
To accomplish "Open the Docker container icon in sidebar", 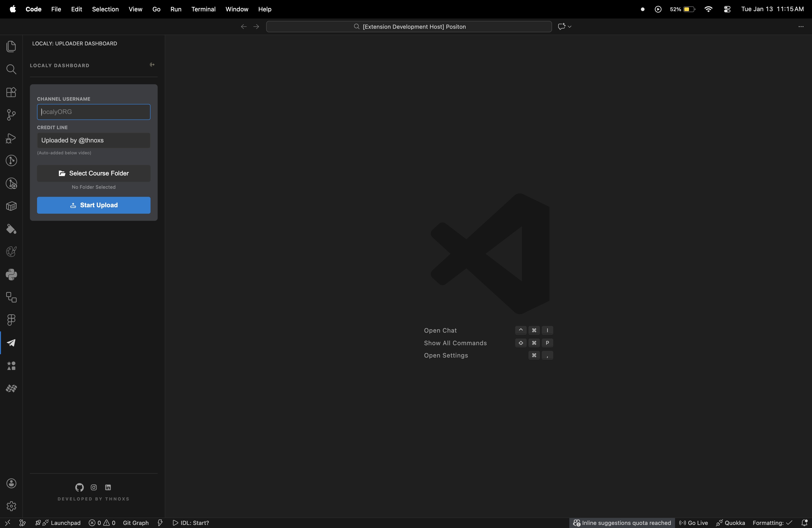I will [11, 206].
